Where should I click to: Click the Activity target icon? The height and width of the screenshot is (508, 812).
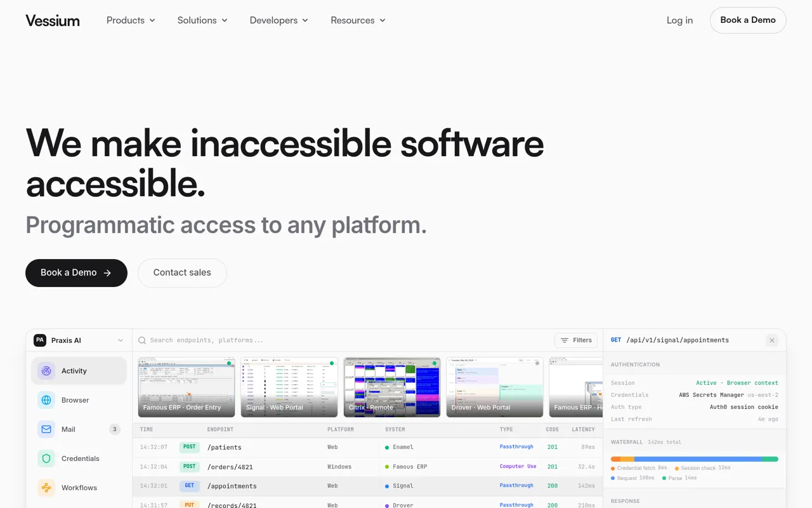(x=46, y=371)
